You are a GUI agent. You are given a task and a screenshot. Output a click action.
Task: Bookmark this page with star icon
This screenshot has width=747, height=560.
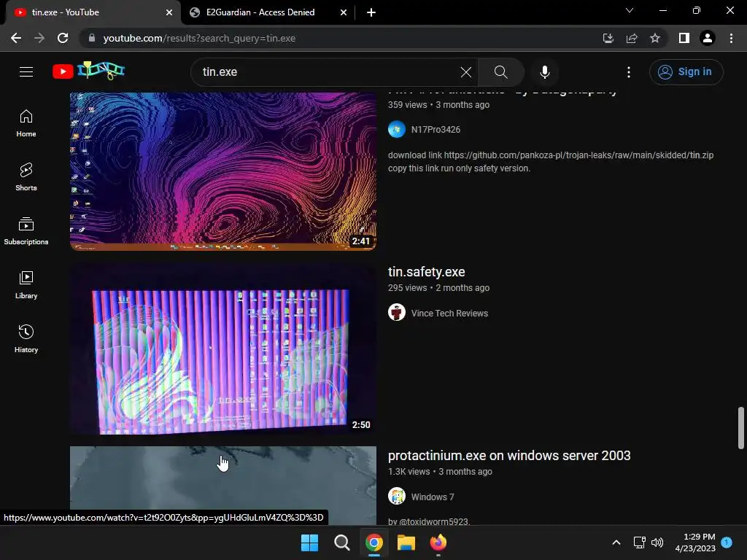click(655, 38)
